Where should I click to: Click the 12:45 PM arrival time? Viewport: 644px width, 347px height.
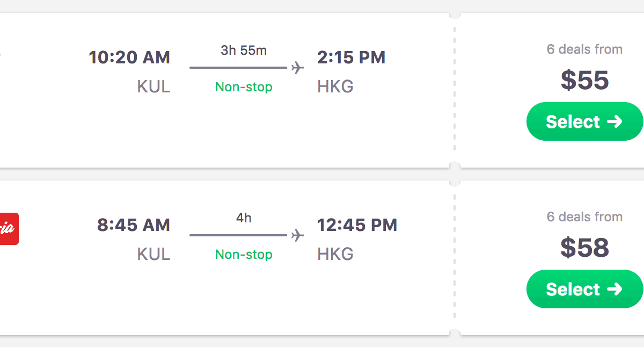point(357,225)
